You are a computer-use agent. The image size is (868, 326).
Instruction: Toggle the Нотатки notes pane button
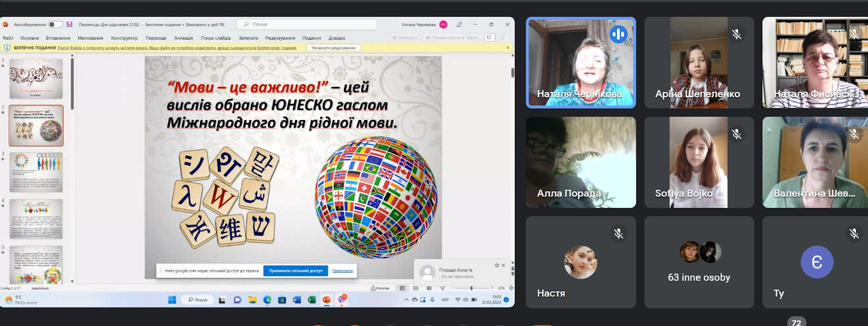coord(380,288)
